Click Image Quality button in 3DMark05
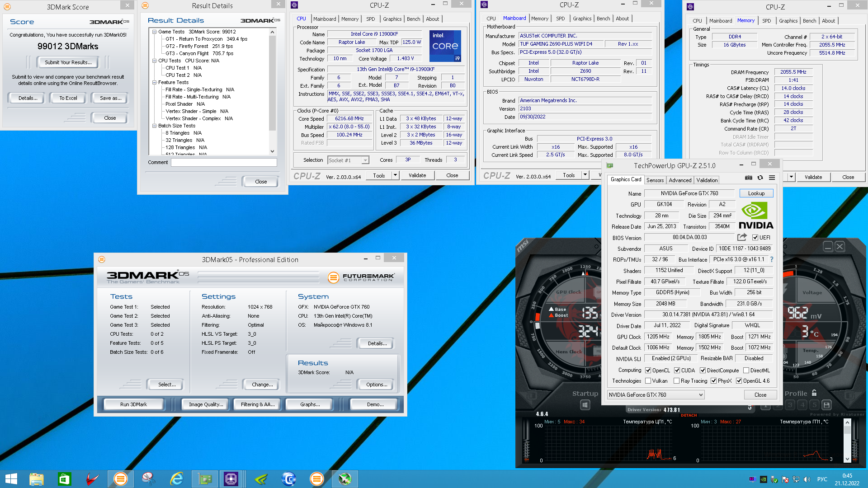The width and height of the screenshot is (868, 488). pyautogui.click(x=206, y=404)
